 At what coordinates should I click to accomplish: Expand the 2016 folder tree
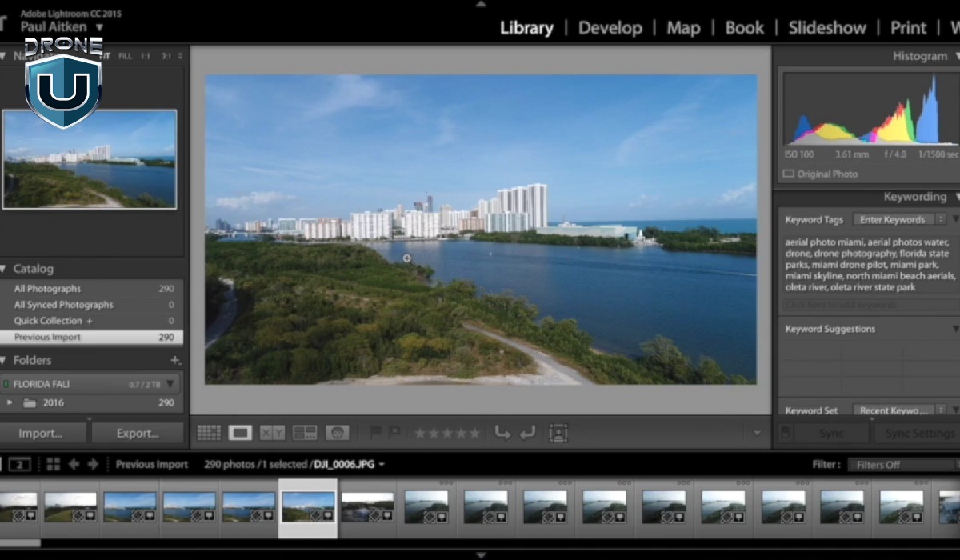(x=10, y=403)
